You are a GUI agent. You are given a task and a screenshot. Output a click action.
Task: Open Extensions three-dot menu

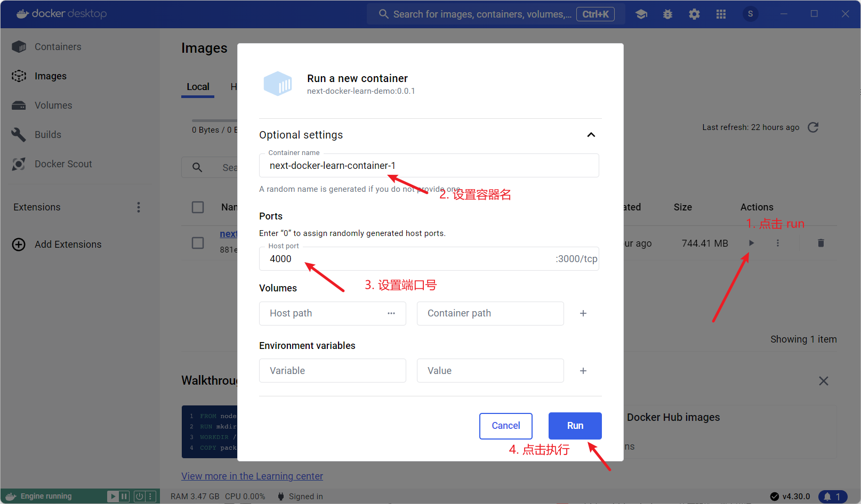pos(139,207)
